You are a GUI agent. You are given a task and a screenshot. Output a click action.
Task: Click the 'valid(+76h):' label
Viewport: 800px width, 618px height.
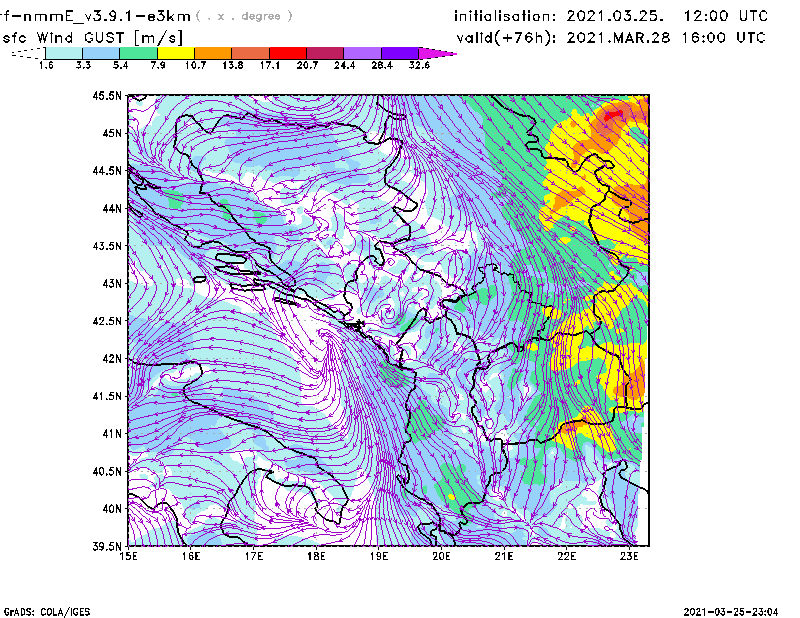(506, 38)
